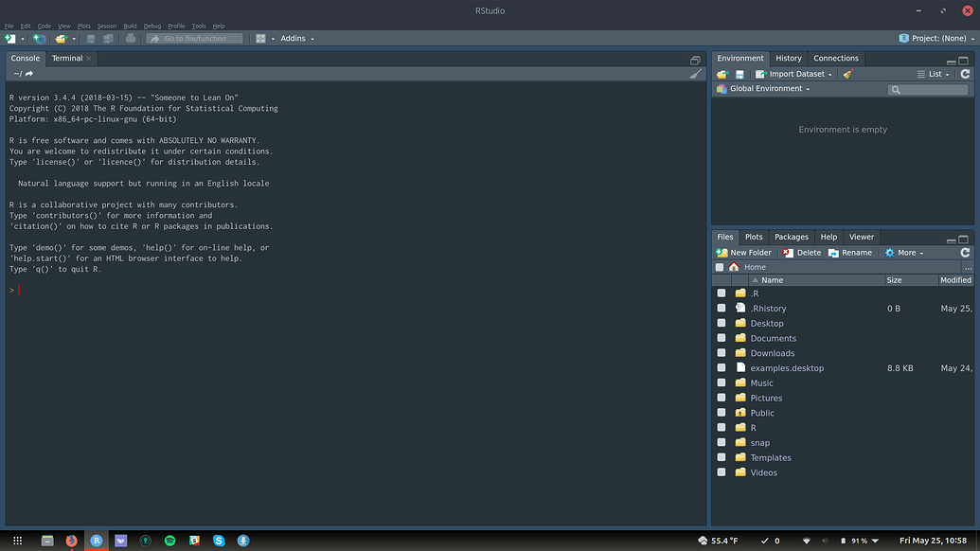
Task: Open the Import Dataset dropdown
Action: 793,74
